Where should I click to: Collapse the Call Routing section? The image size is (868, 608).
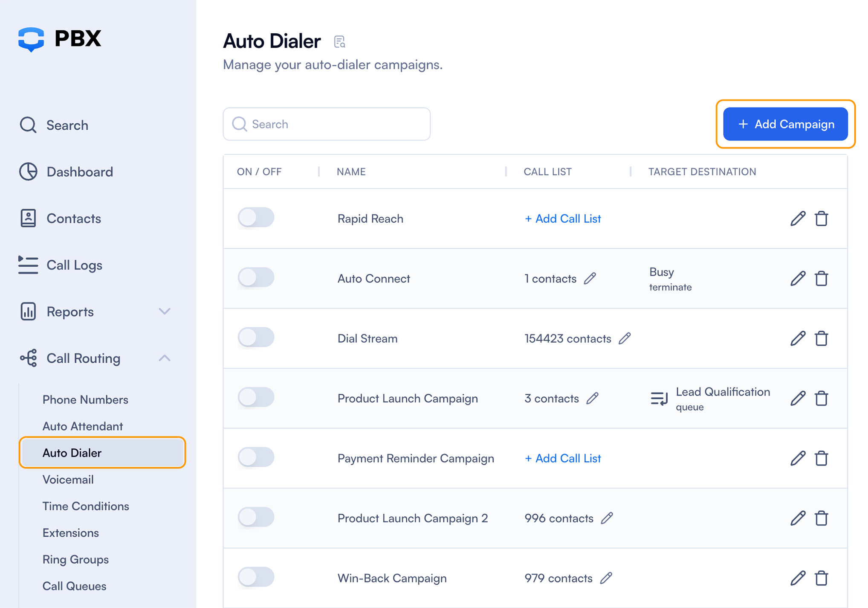pyautogui.click(x=165, y=358)
